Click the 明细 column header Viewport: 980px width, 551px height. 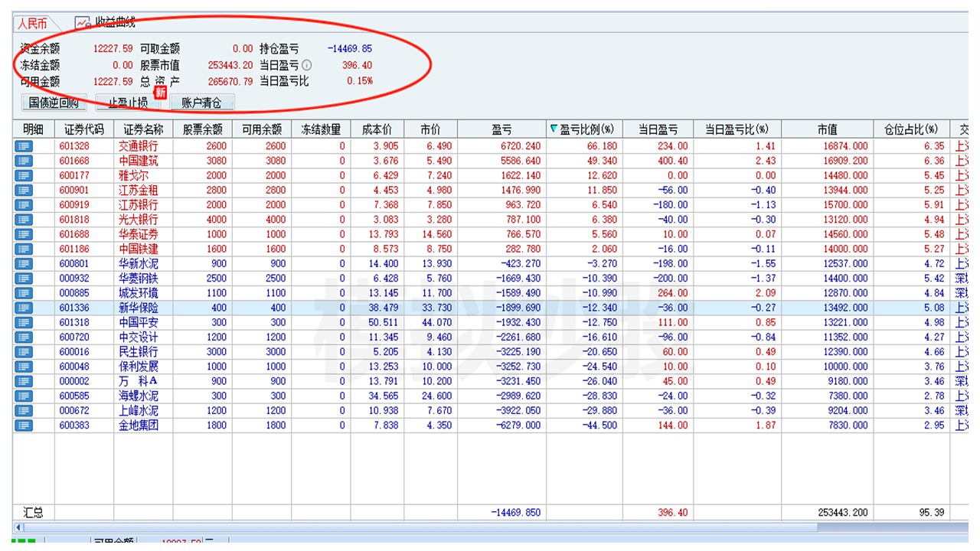click(34, 129)
